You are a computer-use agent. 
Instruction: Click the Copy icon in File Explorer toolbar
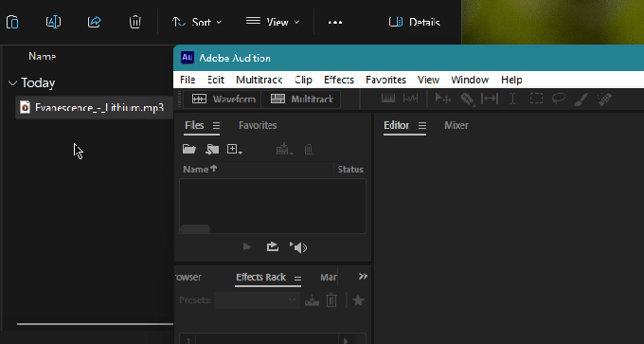(x=12, y=22)
